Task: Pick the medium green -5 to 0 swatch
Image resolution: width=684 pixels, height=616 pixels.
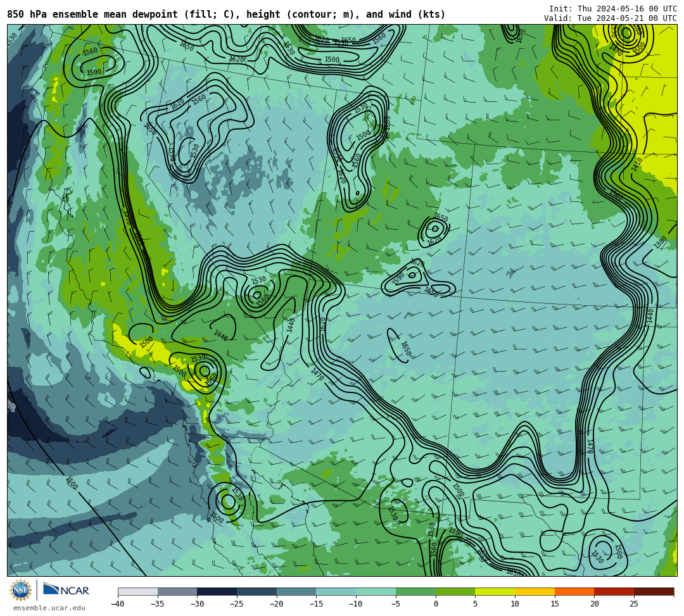Action: [415, 591]
